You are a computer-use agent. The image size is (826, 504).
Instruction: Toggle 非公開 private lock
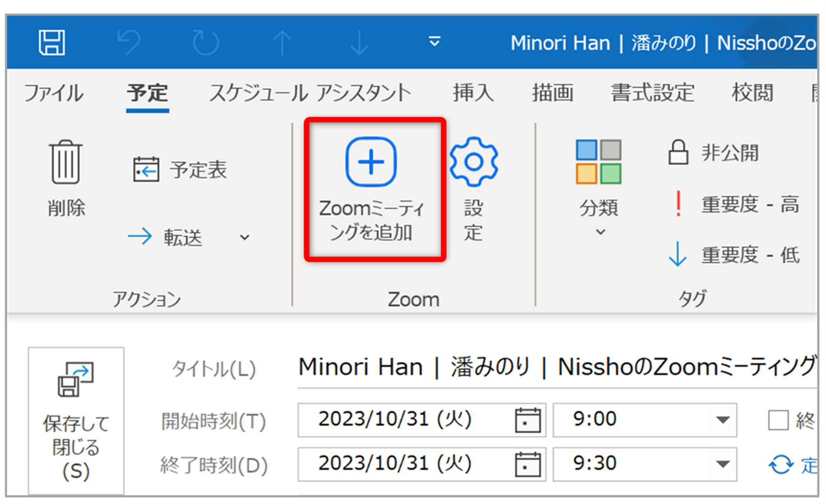point(713,153)
